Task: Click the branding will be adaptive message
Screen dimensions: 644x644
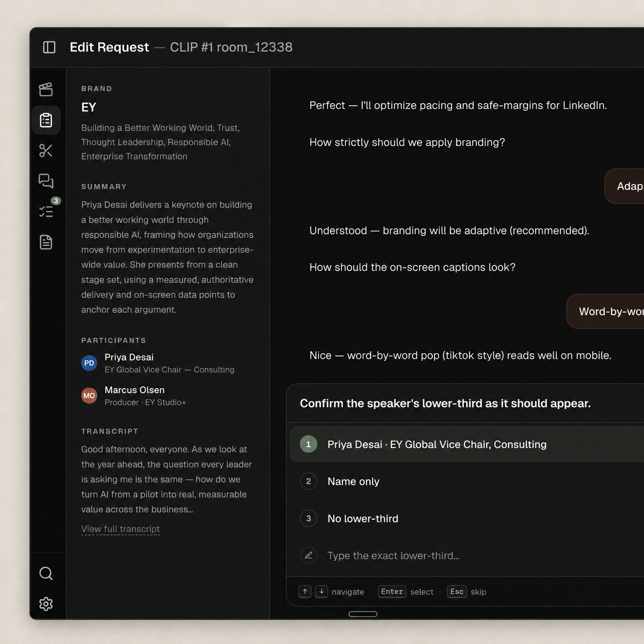Action: point(449,231)
